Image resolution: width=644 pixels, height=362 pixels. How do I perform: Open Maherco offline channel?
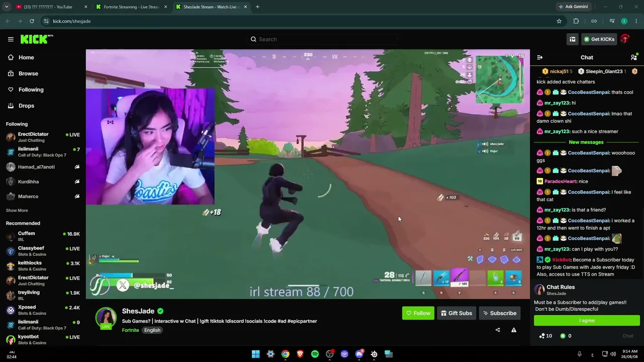click(42, 196)
